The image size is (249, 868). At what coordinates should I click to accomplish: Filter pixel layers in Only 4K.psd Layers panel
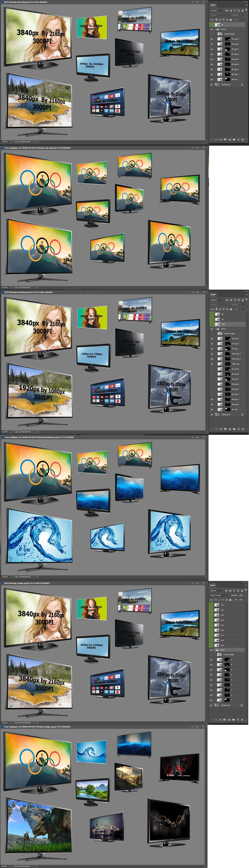point(227,10)
